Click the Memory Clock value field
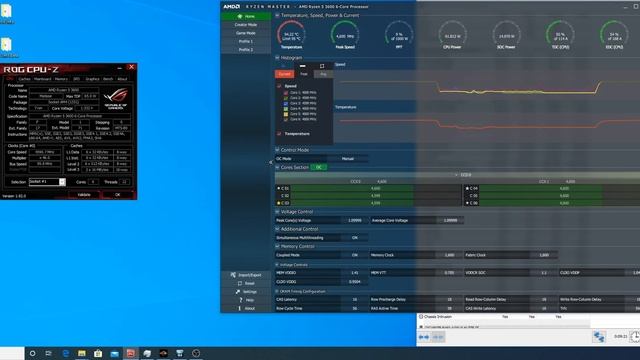The image size is (640, 360). click(x=449, y=255)
